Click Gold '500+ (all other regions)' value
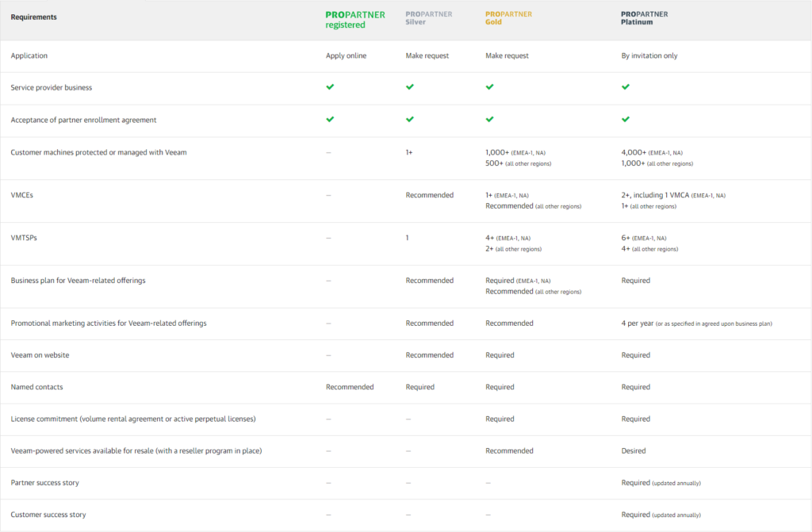 click(x=519, y=163)
